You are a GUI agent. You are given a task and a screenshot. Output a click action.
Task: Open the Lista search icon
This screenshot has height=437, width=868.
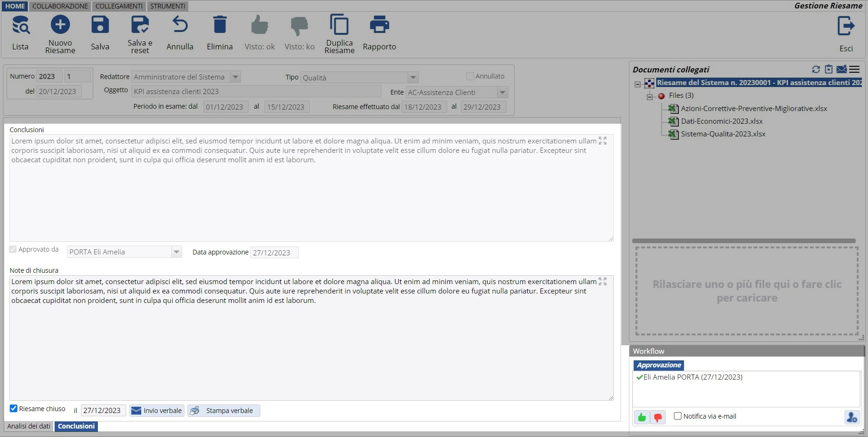pos(20,25)
